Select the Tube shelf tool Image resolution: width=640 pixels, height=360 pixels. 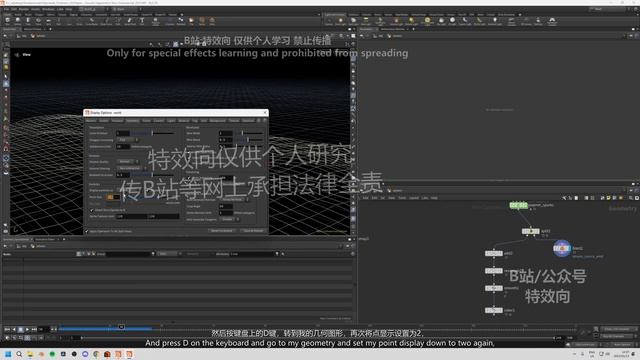(28, 21)
